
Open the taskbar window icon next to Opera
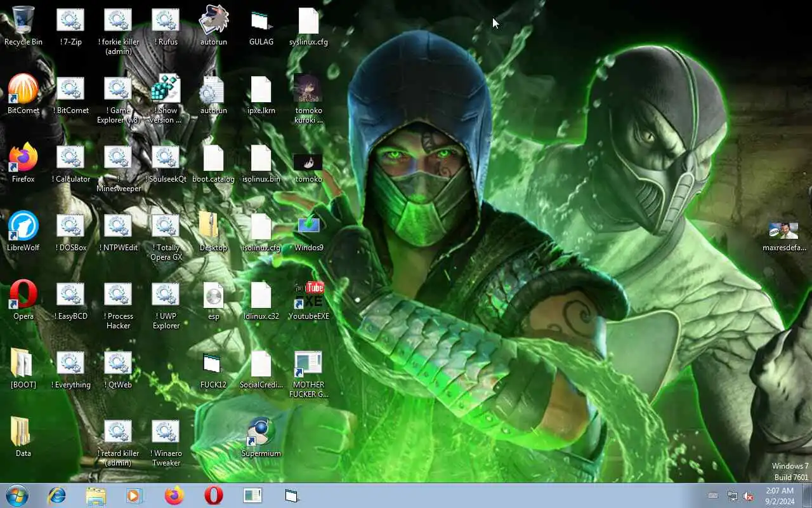pos(252,495)
